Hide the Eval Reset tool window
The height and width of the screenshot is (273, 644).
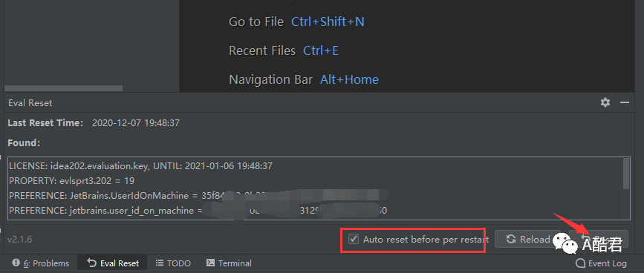click(625, 102)
